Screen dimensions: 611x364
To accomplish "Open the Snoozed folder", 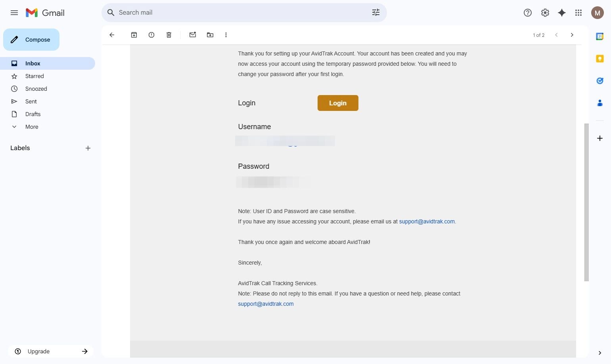I will coord(48,89).
